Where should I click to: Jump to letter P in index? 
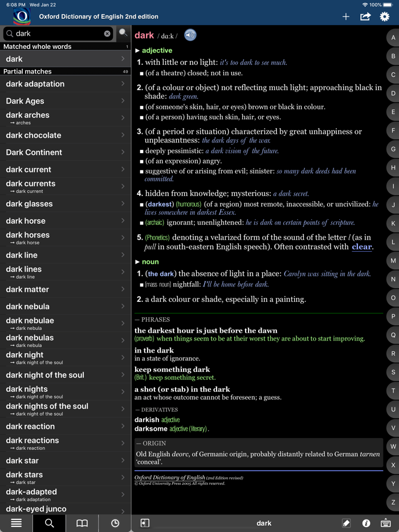click(393, 316)
